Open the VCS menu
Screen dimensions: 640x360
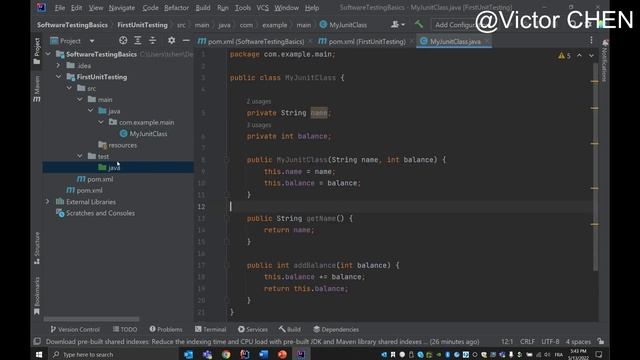262,8
